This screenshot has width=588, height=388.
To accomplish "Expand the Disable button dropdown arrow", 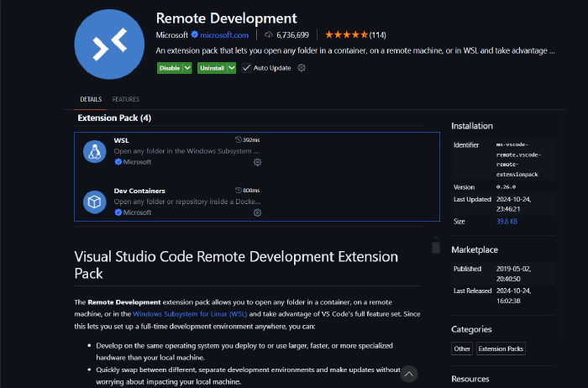I will [x=189, y=68].
